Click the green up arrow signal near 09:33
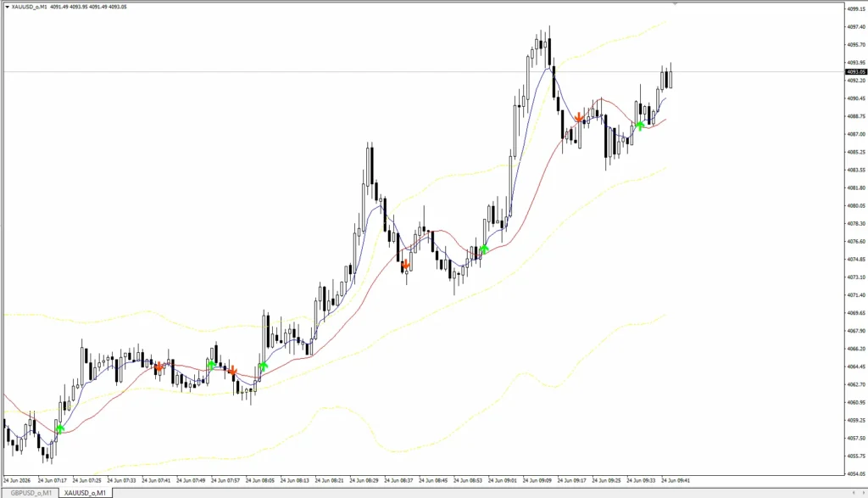868x498 pixels. (x=640, y=126)
